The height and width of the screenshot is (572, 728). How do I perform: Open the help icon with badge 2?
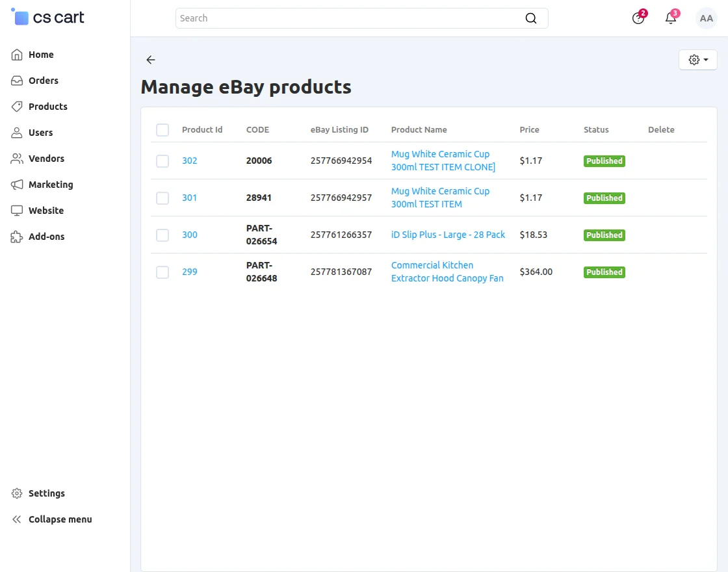click(638, 18)
